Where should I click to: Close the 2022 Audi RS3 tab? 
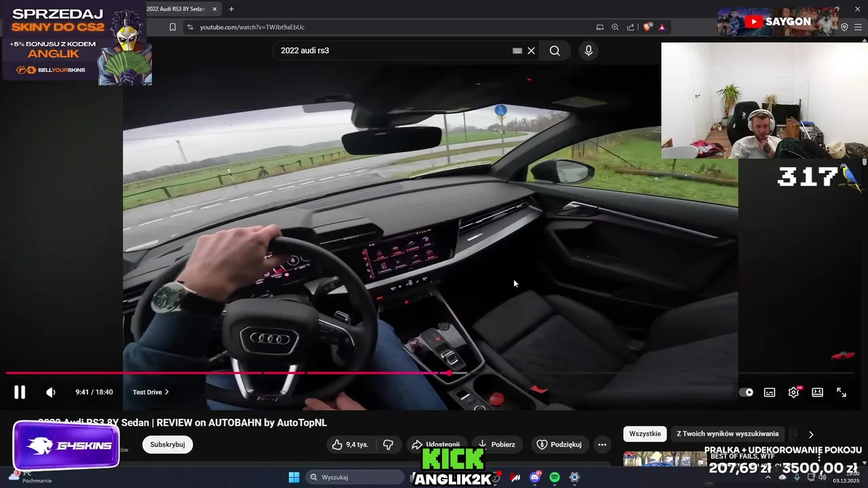(x=215, y=9)
